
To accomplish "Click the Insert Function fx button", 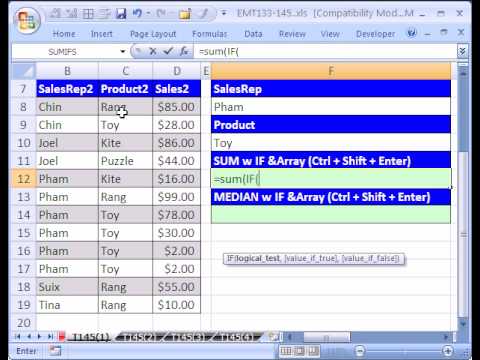I will (184, 51).
